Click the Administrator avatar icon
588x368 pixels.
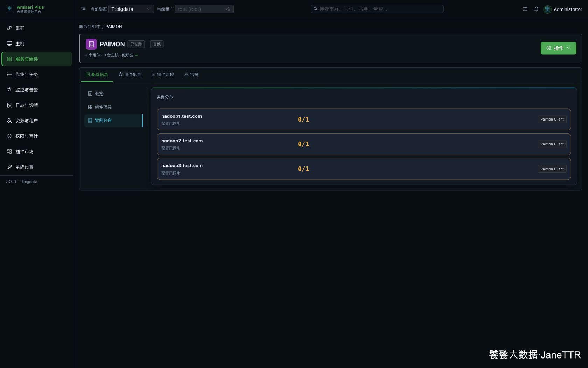(547, 9)
